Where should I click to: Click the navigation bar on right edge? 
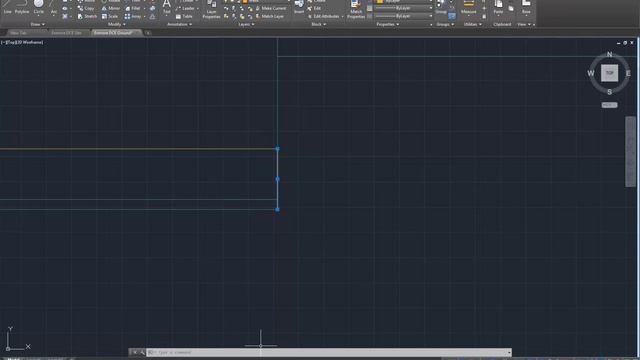630,151
